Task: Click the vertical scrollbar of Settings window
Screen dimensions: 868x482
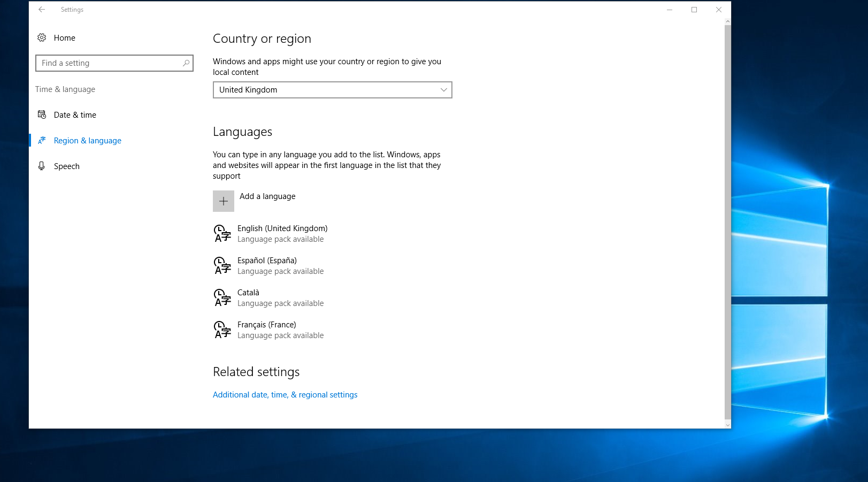Action: tap(727, 222)
